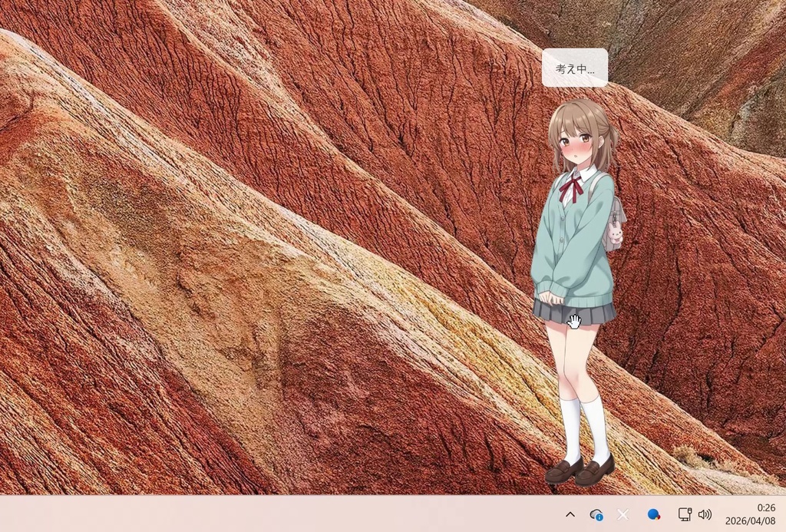Image resolution: width=786 pixels, height=532 pixels.
Task: Open the volume slider via the speaker icon
Action: click(704, 514)
